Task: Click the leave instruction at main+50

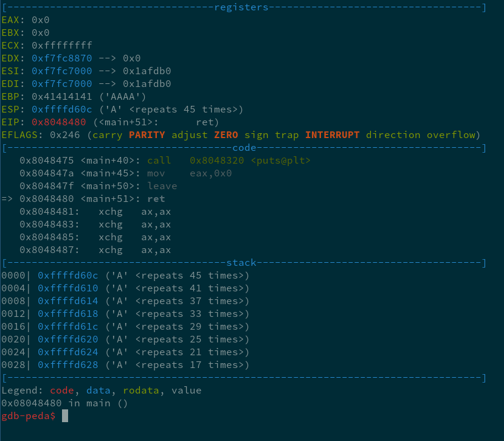Action: coord(162,186)
